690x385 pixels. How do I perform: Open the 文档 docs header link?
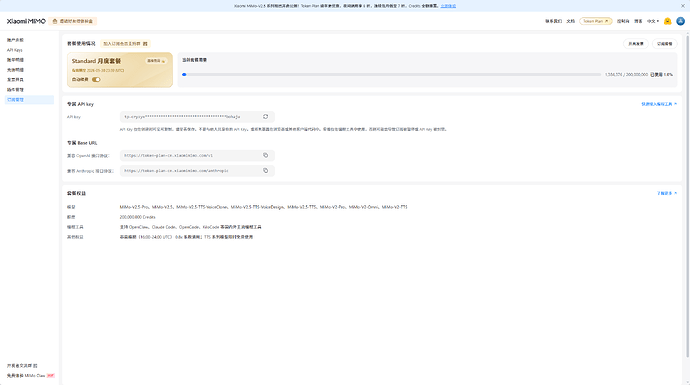(570, 21)
